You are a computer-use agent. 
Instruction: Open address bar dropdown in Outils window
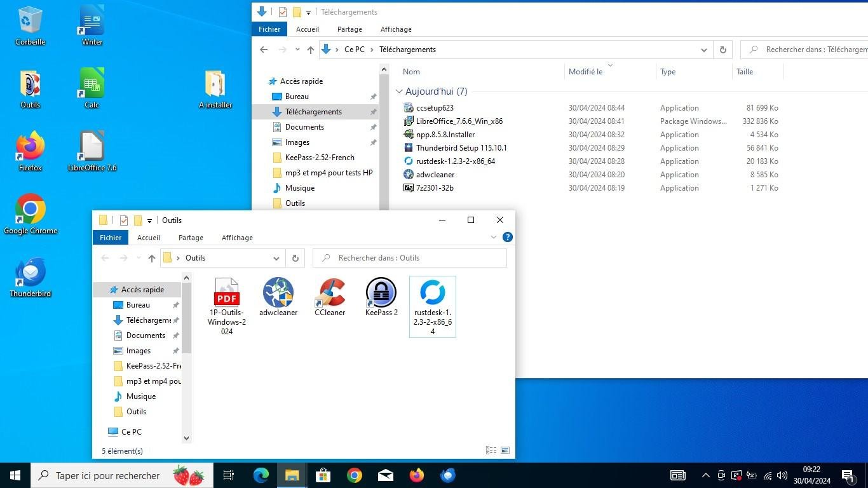276,258
